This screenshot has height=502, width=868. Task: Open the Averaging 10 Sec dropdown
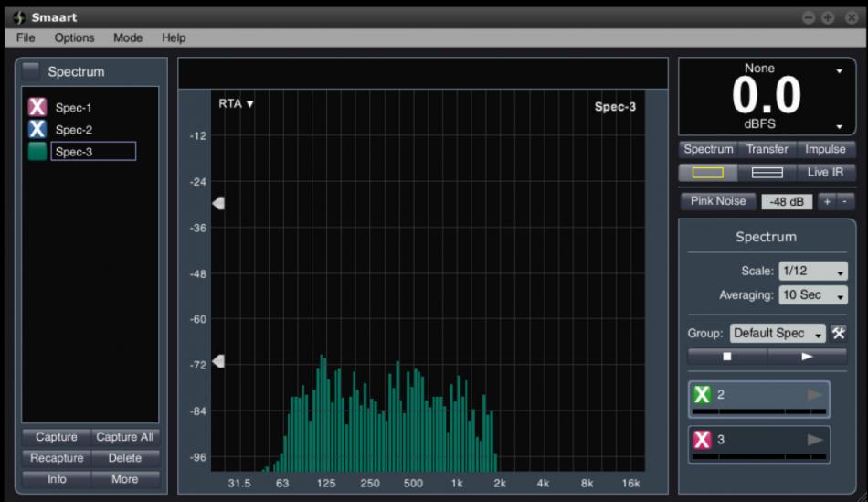812,294
